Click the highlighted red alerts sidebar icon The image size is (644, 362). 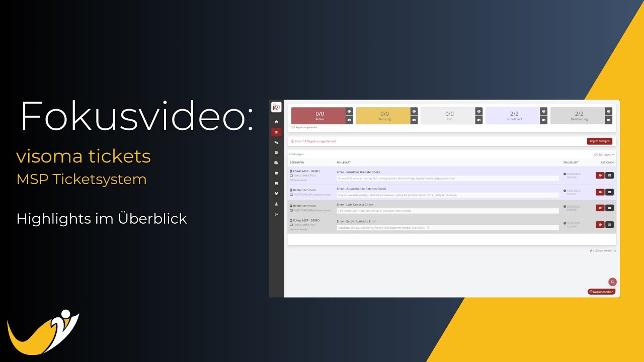276,132
